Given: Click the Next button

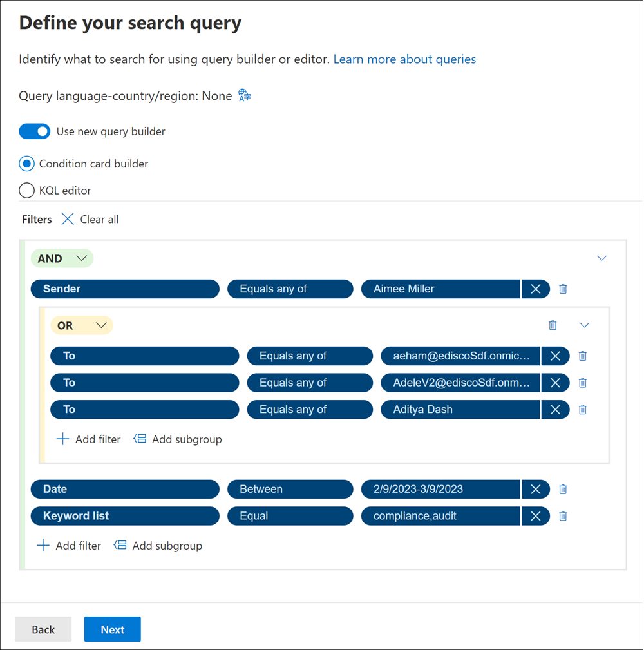Looking at the screenshot, I should 112,629.
